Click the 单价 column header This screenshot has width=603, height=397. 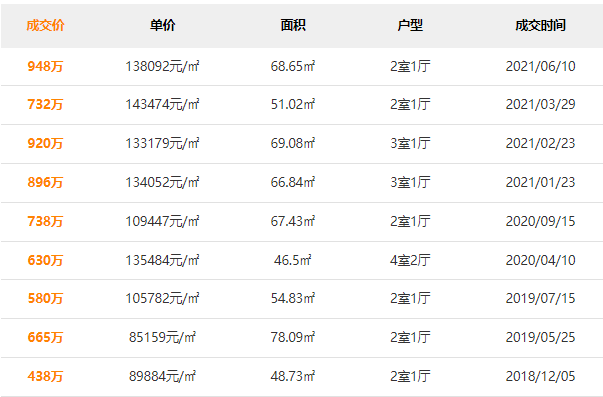tap(162, 25)
